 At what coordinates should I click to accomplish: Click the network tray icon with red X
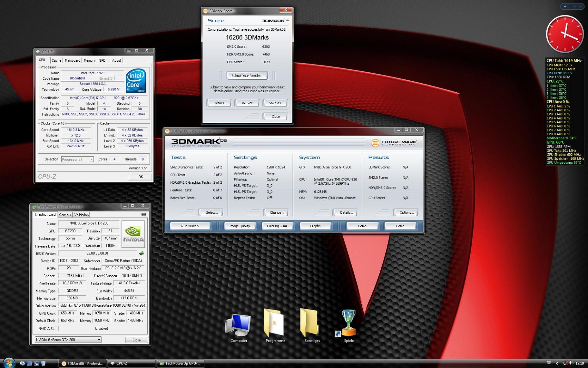click(x=565, y=363)
